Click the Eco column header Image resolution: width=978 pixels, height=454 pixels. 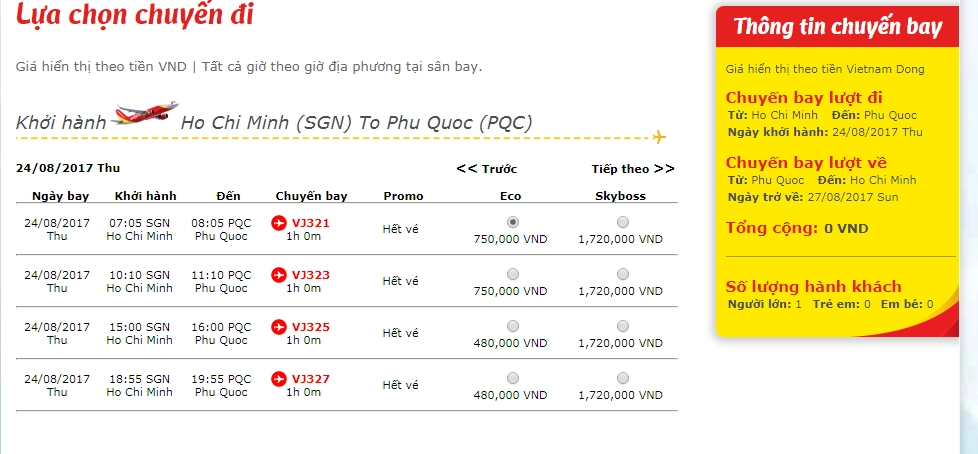(510, 196)
